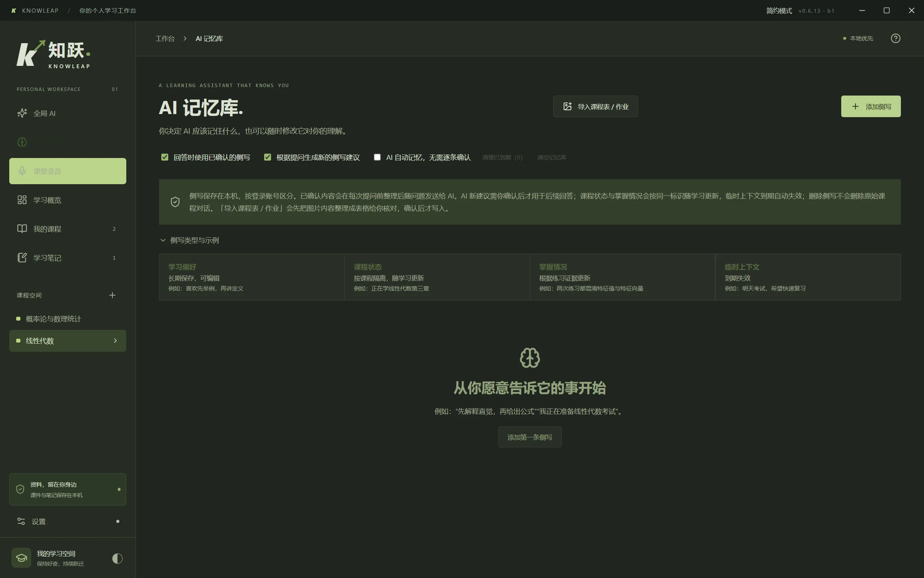Click 添加侧写 button
This screenshot has width=924, height=578.
871,106
